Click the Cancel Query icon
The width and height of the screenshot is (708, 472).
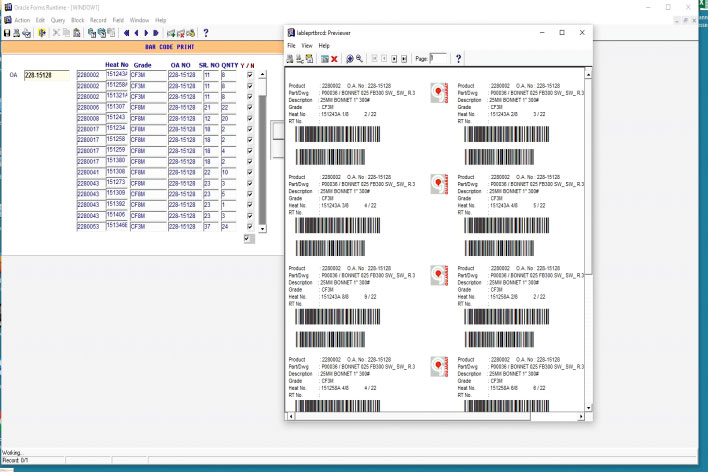(111, 33)
